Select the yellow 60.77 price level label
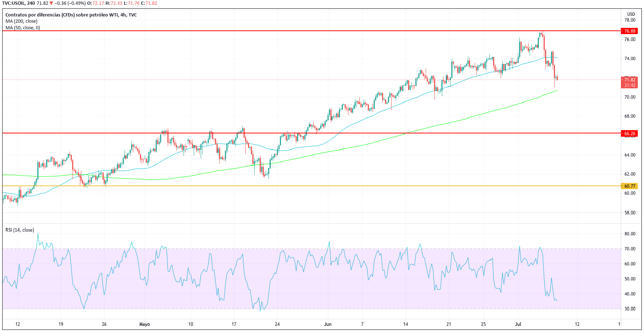The width and height of the screenshot is (644, 331). pos(630,186)
